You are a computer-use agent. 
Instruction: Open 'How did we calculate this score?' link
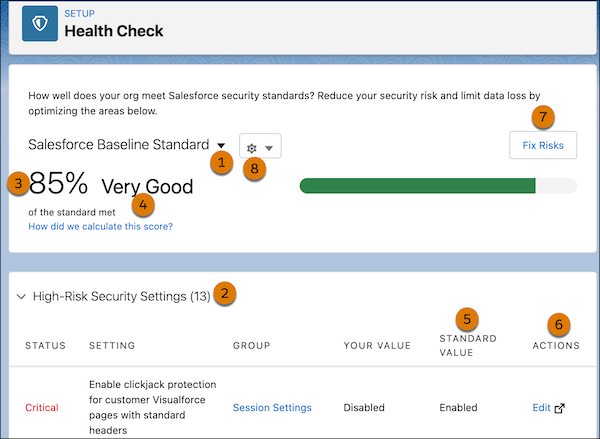[100, 227]
